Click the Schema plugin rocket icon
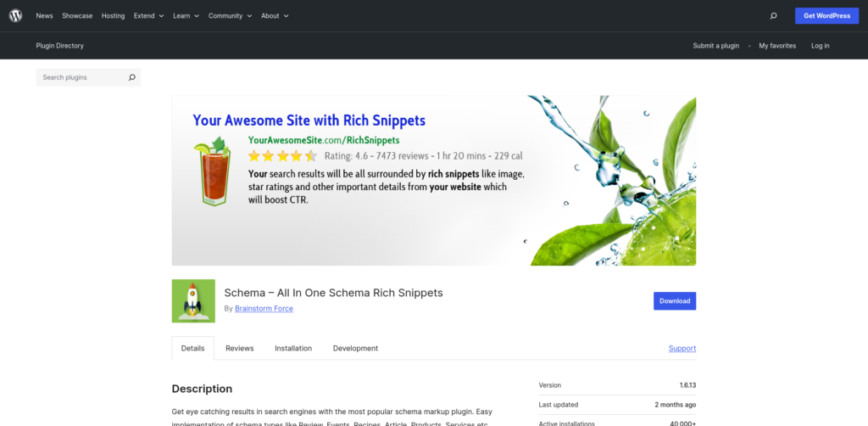868x426 pixels. pyautogui.click(x=193, y=300)
